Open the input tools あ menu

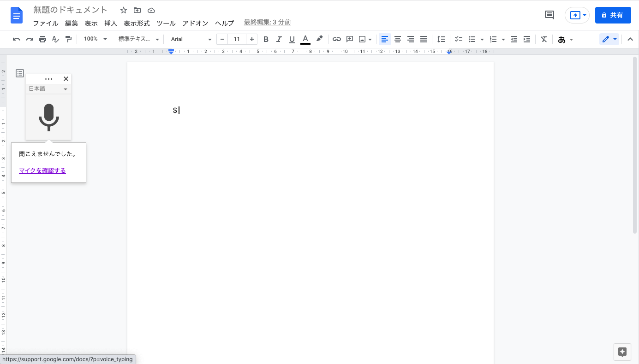[x=565, y=39]
